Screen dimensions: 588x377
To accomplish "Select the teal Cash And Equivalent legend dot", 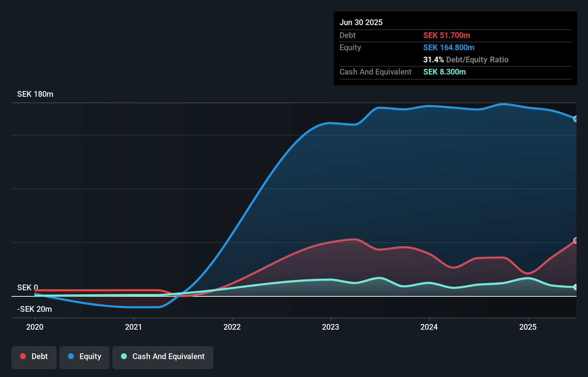I will [x=124, y=356].
